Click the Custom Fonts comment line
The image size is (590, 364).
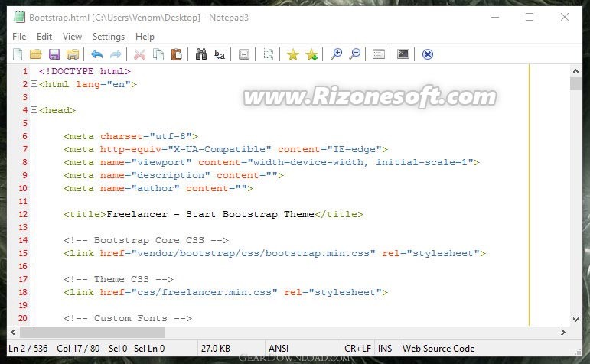click(128, 318)
